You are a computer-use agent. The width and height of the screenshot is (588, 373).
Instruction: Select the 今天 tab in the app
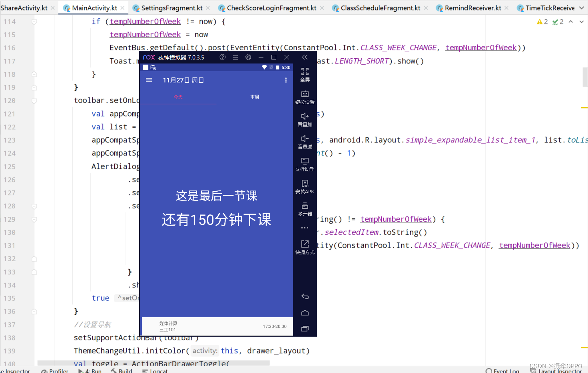178,97
